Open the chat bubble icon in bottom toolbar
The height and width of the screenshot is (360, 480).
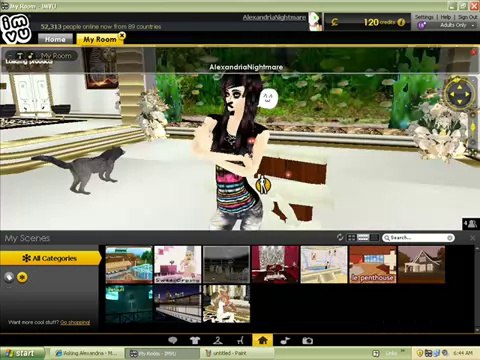pos(173,340)
